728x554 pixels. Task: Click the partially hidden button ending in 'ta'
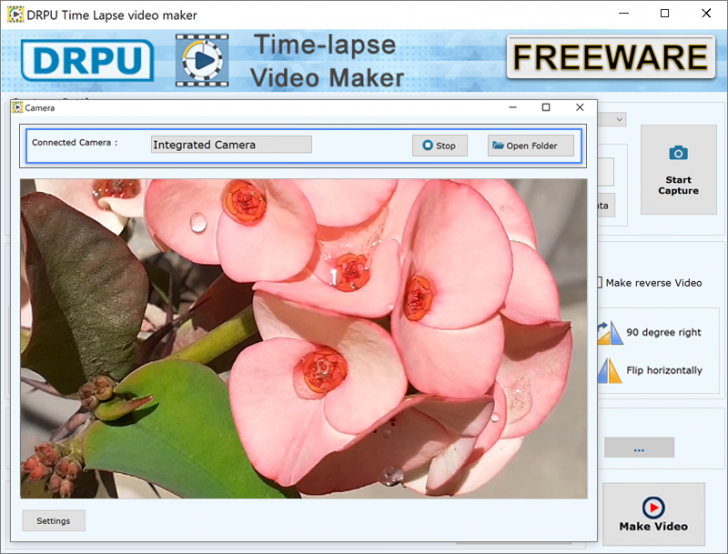tap(605, 205)
